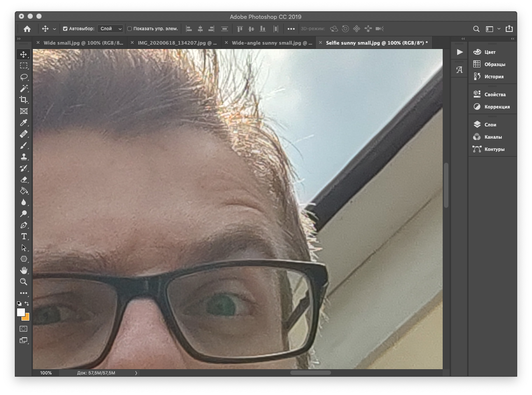The height and width of the screenshot is (395, 532).
Task: Open the История panel
Action: point(493,77)
